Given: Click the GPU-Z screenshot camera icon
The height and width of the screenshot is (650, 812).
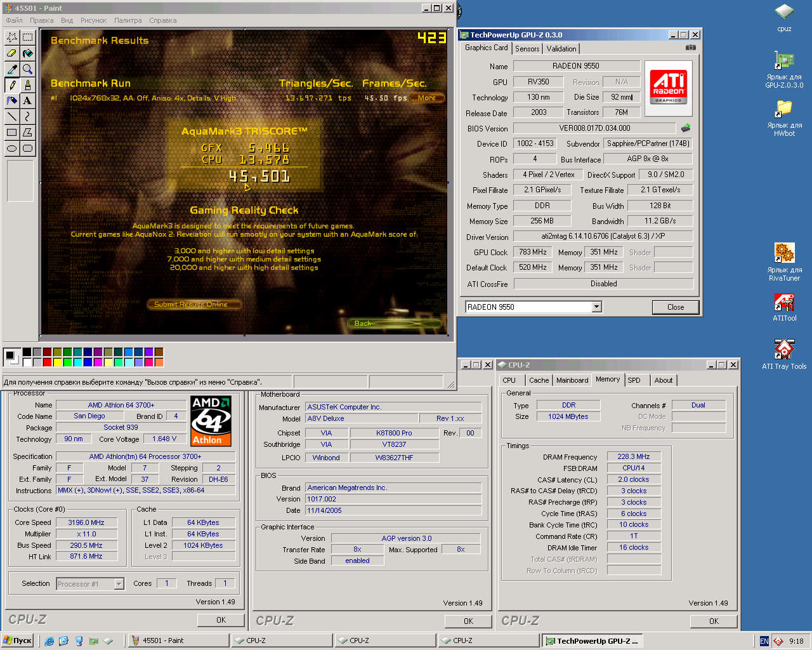Looking at the screenshot, I should pyautogui.click(x=691, y=48).
